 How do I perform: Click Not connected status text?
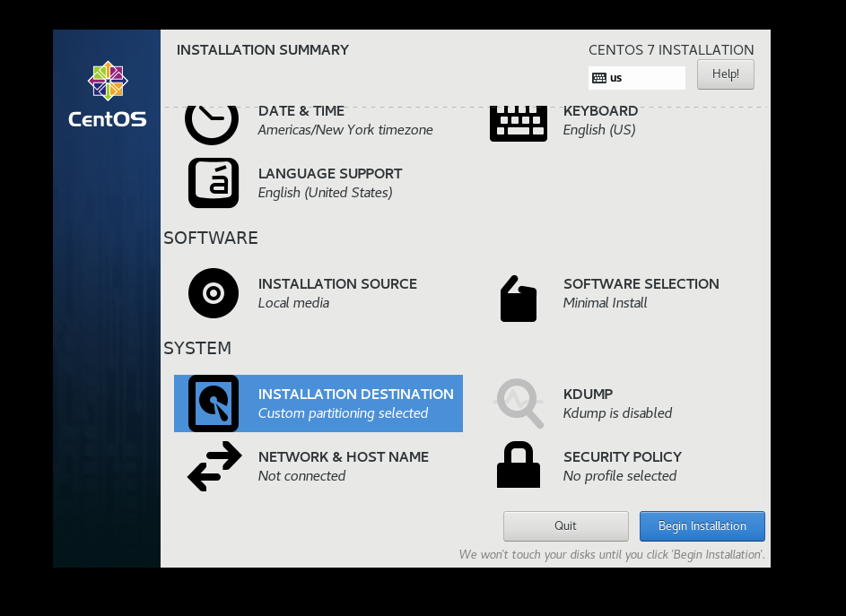pyautogui.click(x=301, y=476)
